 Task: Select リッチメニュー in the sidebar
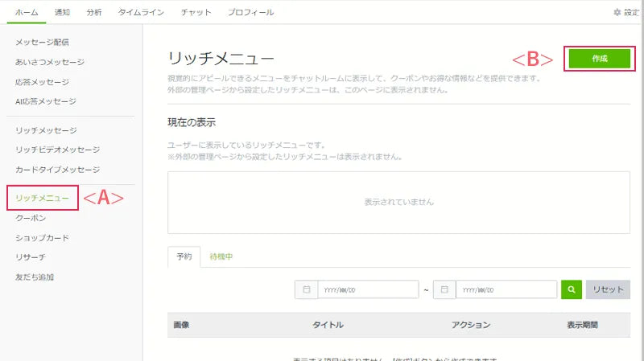tap(42, 198)
